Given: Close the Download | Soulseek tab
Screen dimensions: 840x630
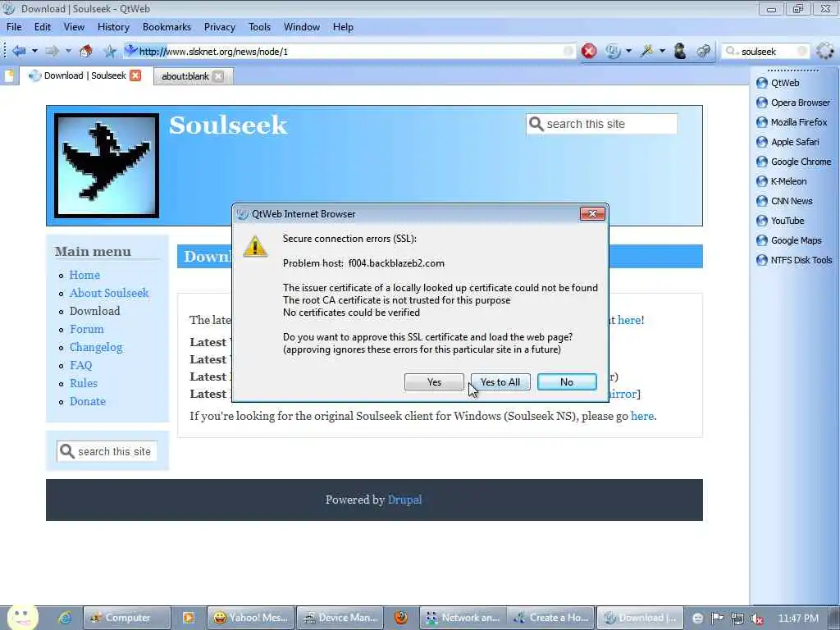Looking at the screenshot, I should click(135, 75).
